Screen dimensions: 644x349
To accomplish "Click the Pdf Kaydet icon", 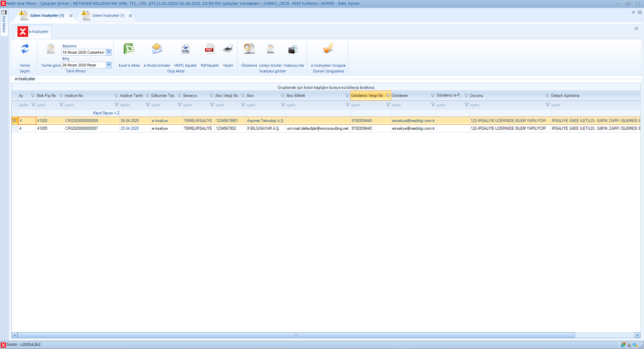I will point(210,49).
